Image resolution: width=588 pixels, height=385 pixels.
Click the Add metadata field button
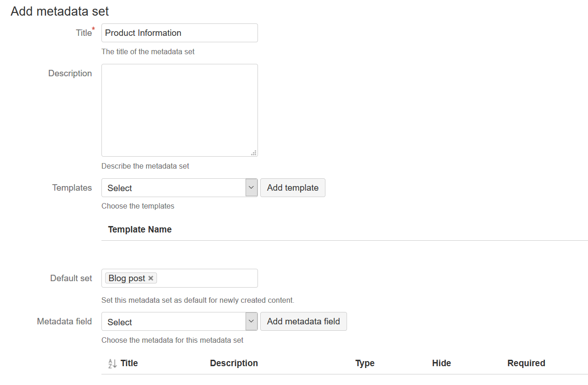(x=303, y=321)
